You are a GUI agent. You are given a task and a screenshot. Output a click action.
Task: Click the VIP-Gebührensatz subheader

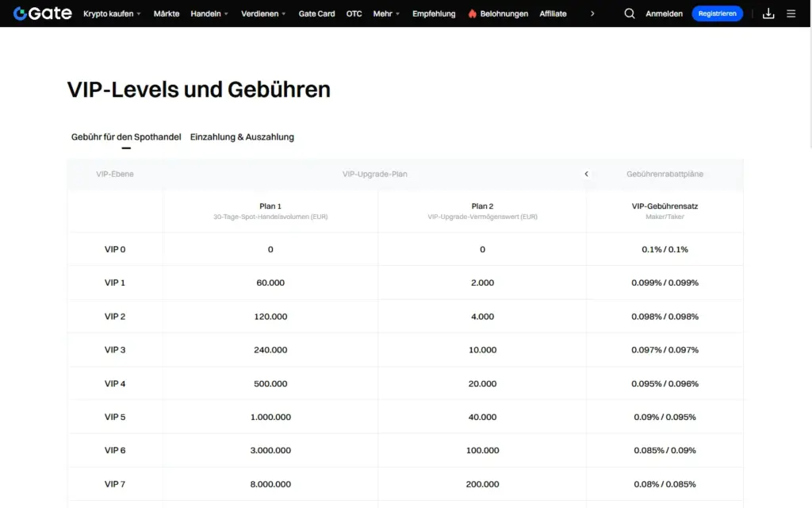click(x=665, y=206)
